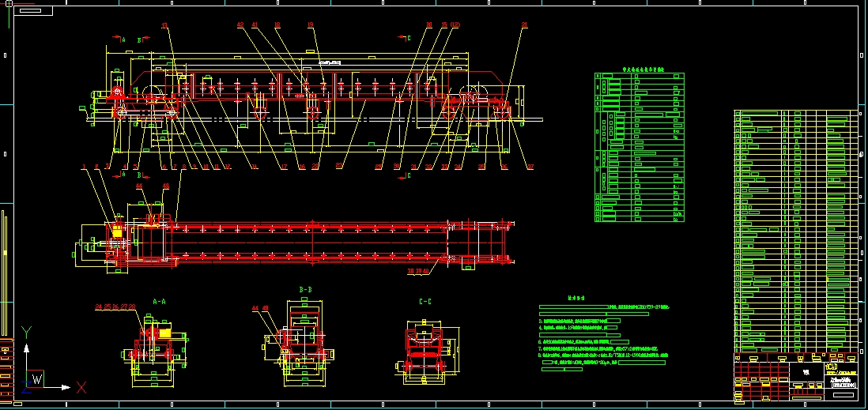Pick part balloon number 17
Viewport: 868px width, 410px height.
click(x=284, y=167)
